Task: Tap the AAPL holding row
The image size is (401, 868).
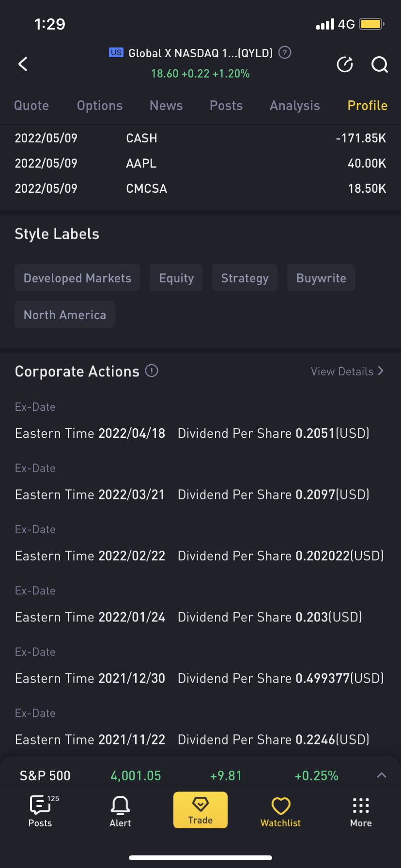Action: tap(200, 163)
